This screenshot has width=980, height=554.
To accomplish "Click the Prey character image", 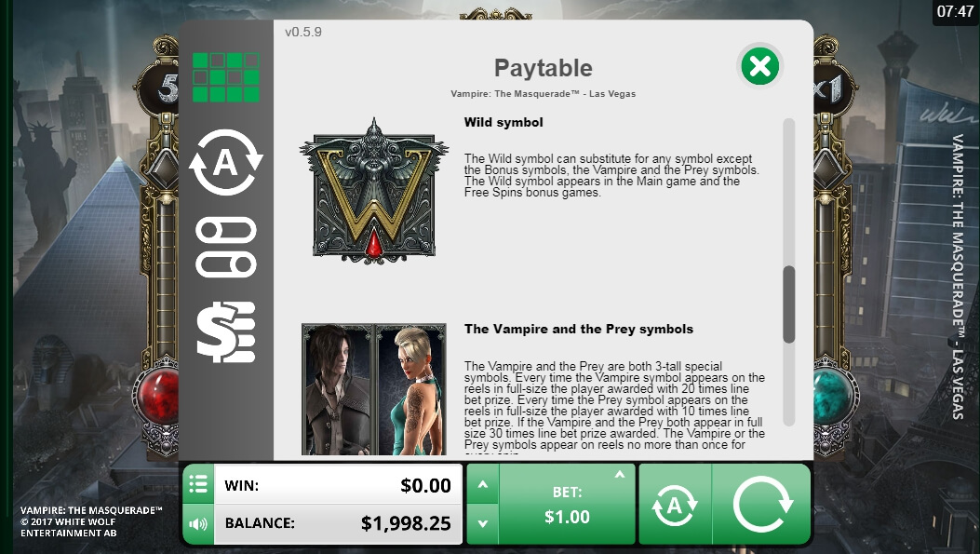I will point(410,389).
